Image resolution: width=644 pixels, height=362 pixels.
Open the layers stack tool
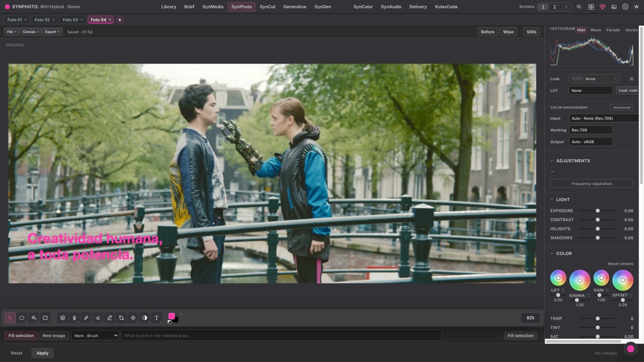click(x=62, y=318)
